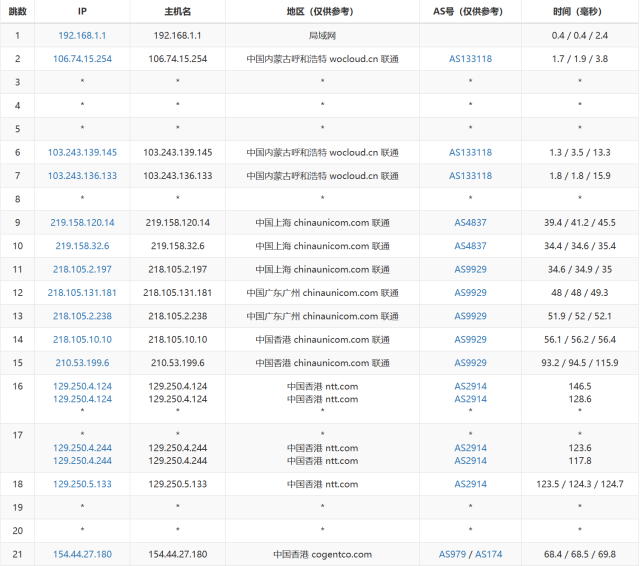This screenshot has width=640, height=566.
Task: Select the time cell 123.5 / 124.3 / 124.7
Action: (580, 484)
